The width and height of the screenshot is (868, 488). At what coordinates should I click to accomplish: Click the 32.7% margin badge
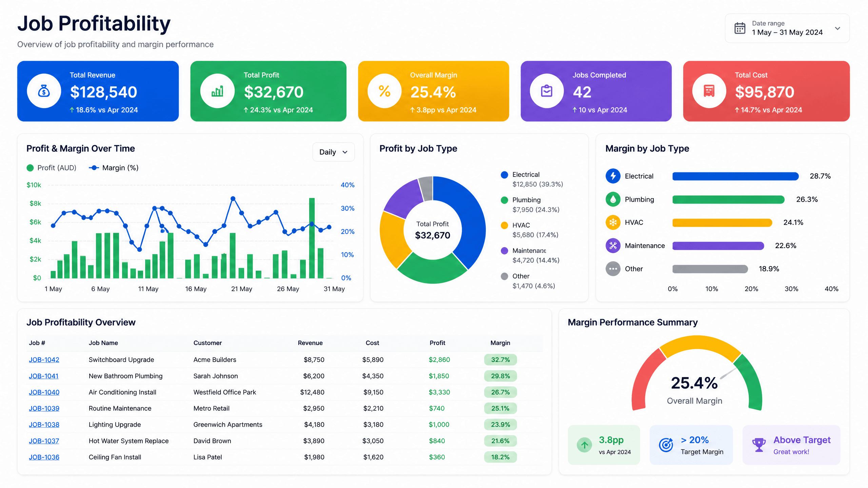[500, 360]
